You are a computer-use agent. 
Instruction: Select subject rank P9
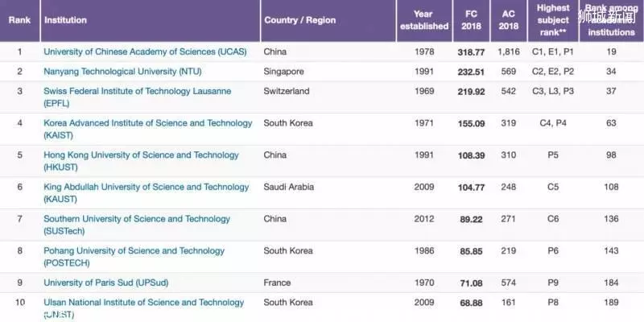pos(553,283)
